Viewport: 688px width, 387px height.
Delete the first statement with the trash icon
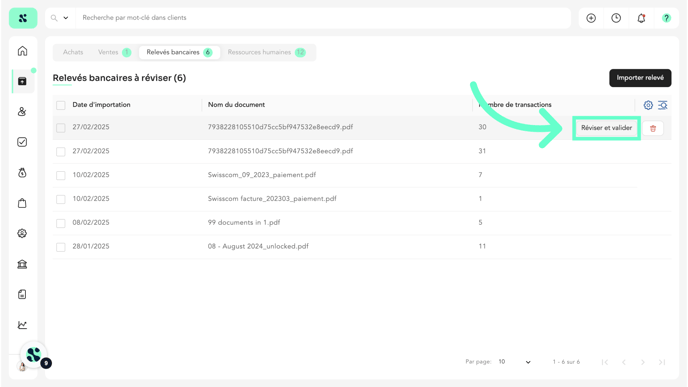pyautogui.click(x=653, y=128)
